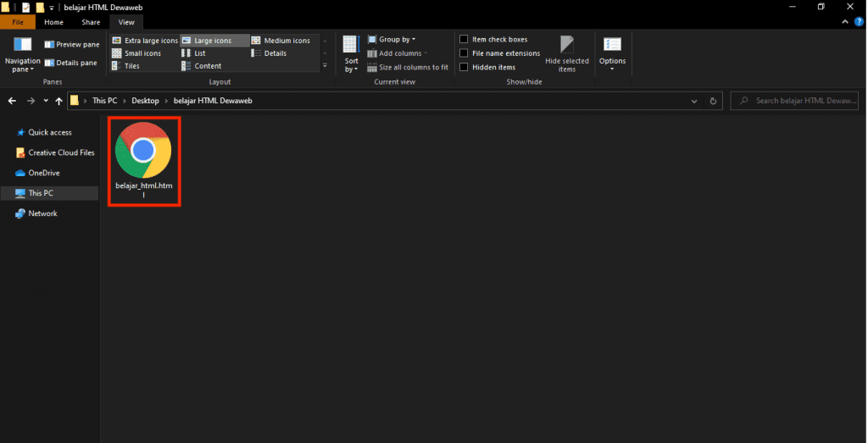Choose Medium icons layout
Screen dimensions: 868x443
coord(281,41)
